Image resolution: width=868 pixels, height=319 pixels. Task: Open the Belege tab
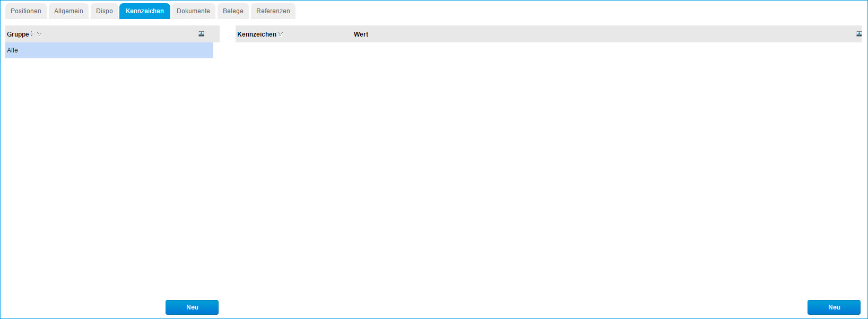click(x=233, y=11)
